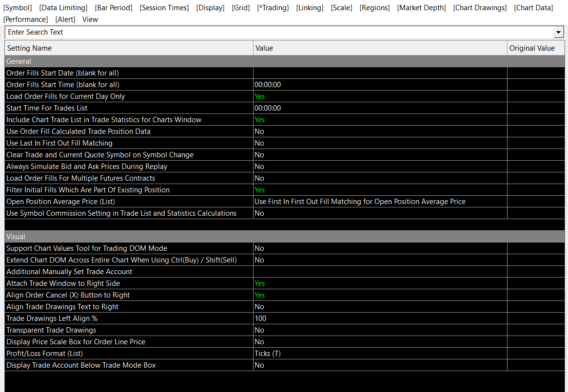Select the [Display] section
Image resolution: width=568 pixels, height=392 pixels.
(x=210, y=8)
